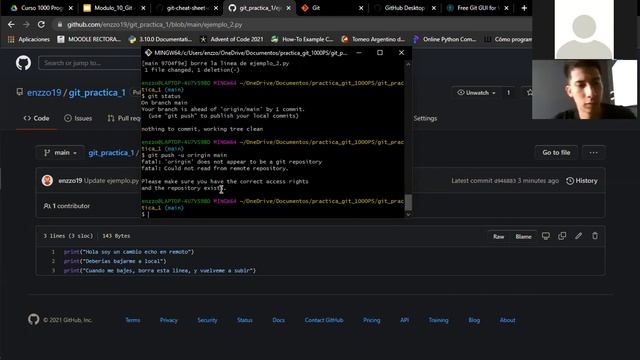Viewport: 640px width, 360px height.
Task: Open the repository Settings tab
Action: (x=425, y=118)
